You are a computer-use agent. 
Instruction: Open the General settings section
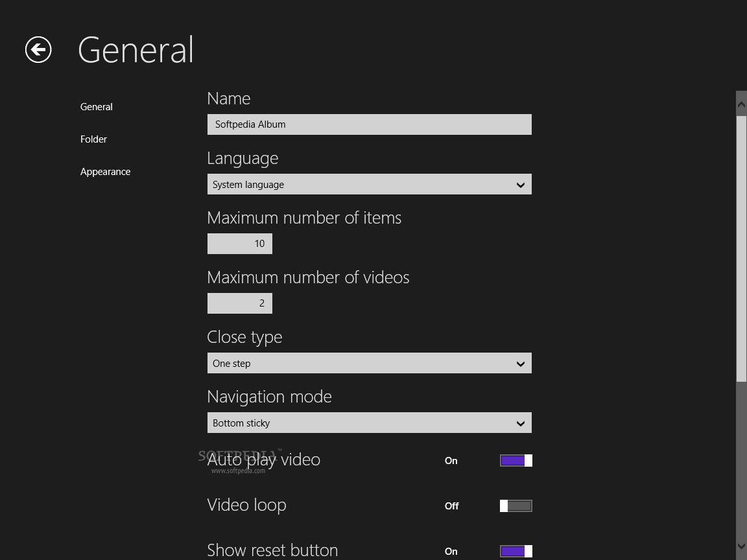96,107
